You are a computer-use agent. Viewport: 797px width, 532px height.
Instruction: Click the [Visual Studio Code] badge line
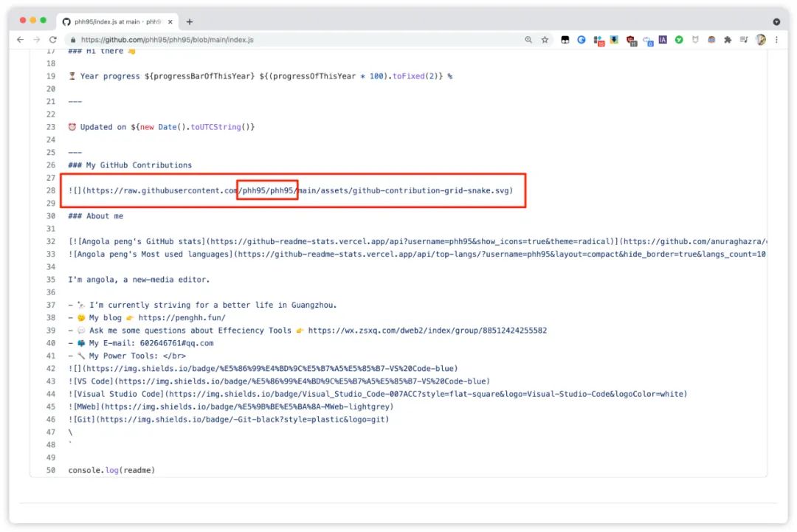(378, 394)
